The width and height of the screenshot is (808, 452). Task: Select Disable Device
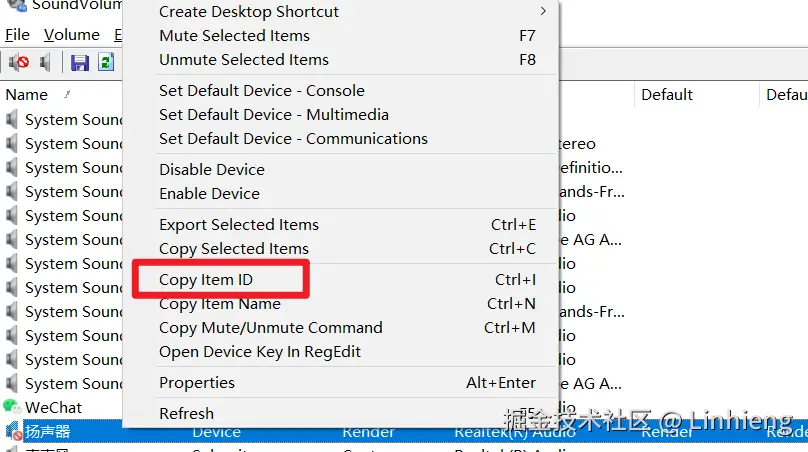point(212,170)
